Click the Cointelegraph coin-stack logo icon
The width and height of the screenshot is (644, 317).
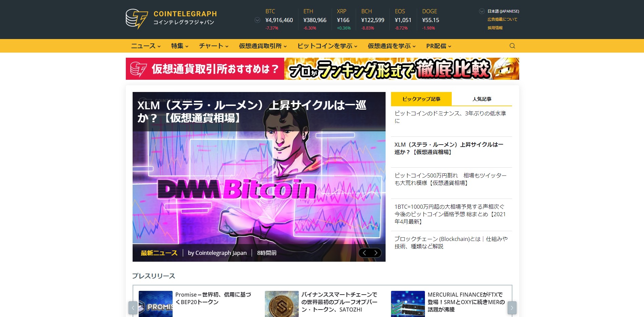click(137, 19)
